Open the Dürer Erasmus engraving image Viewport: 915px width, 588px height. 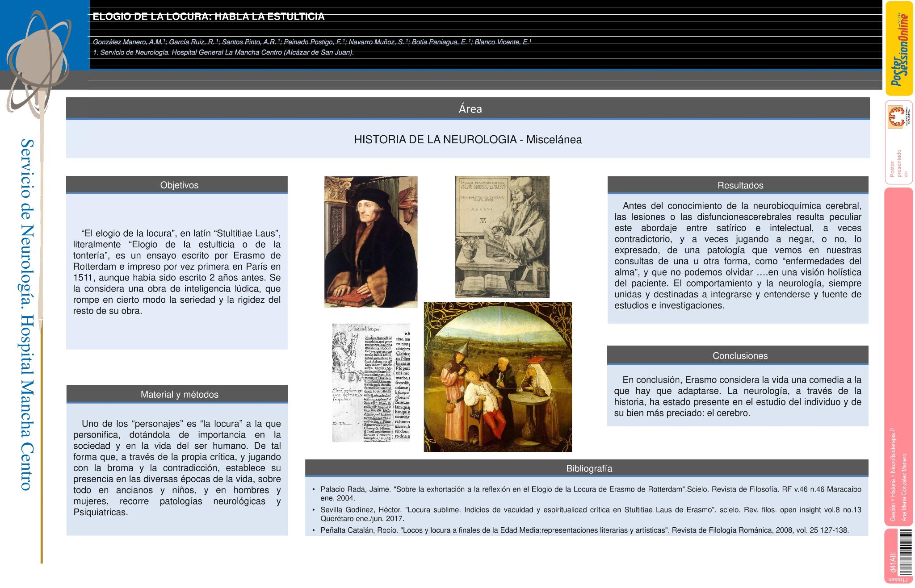tap(502, 237)
